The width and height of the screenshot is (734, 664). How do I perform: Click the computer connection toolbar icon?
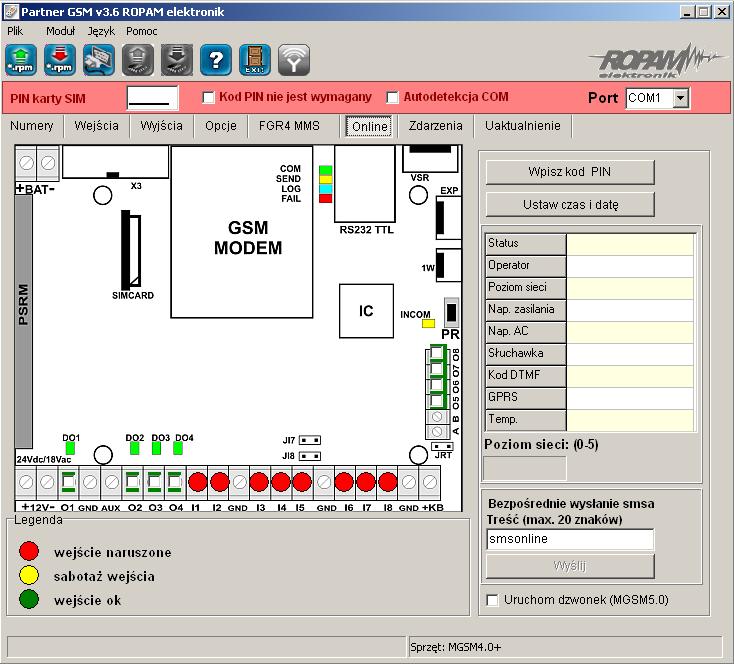click(x=99, y=60)
